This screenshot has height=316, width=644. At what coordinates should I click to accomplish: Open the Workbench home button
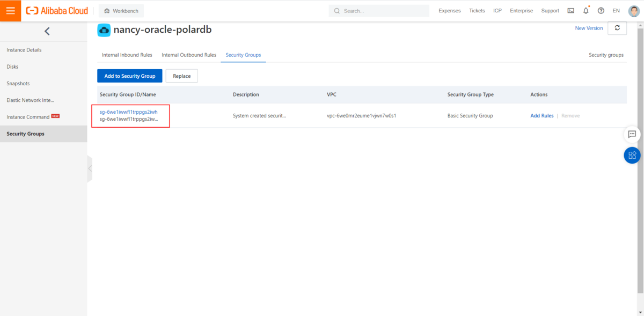121,11
